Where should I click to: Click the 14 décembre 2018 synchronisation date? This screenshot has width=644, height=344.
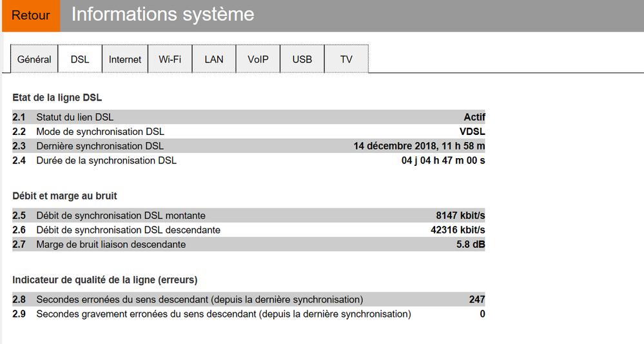(x=419, y=146)
